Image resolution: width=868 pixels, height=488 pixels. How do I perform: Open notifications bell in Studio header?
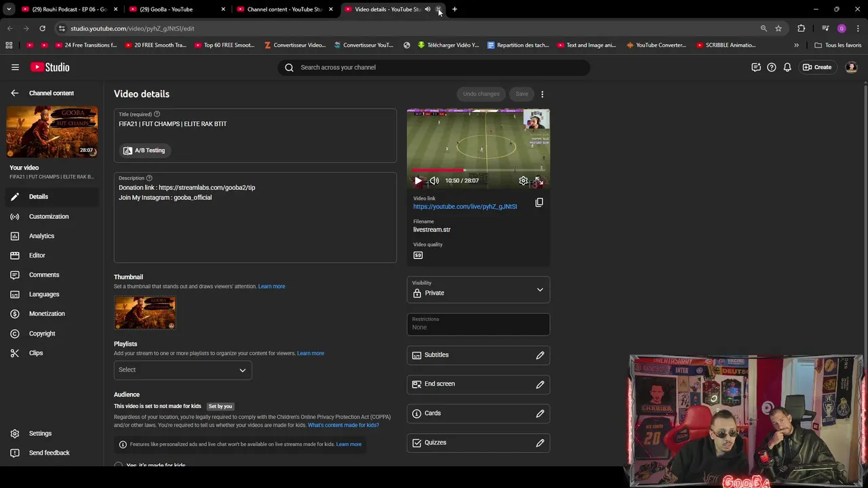787,67
